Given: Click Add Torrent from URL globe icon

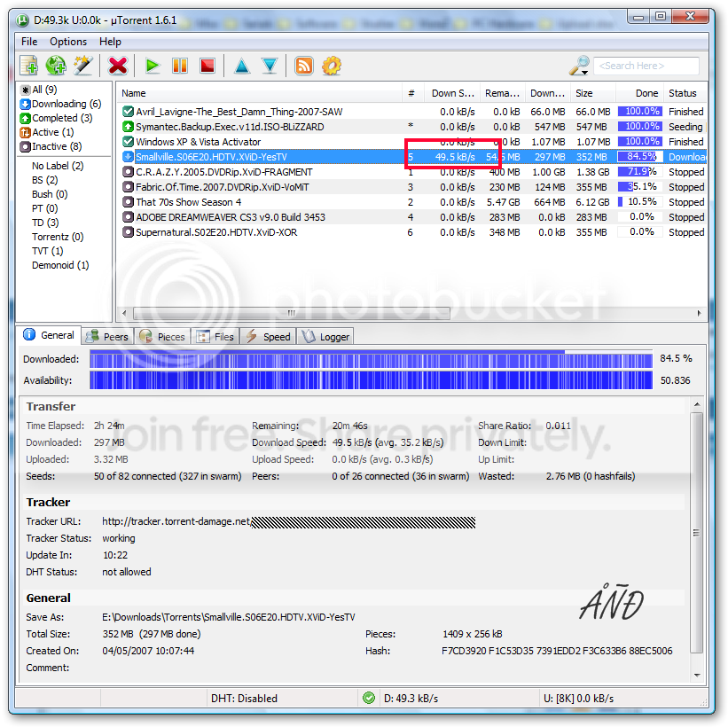Looking at the screenshot, I should tap(56, 66).
